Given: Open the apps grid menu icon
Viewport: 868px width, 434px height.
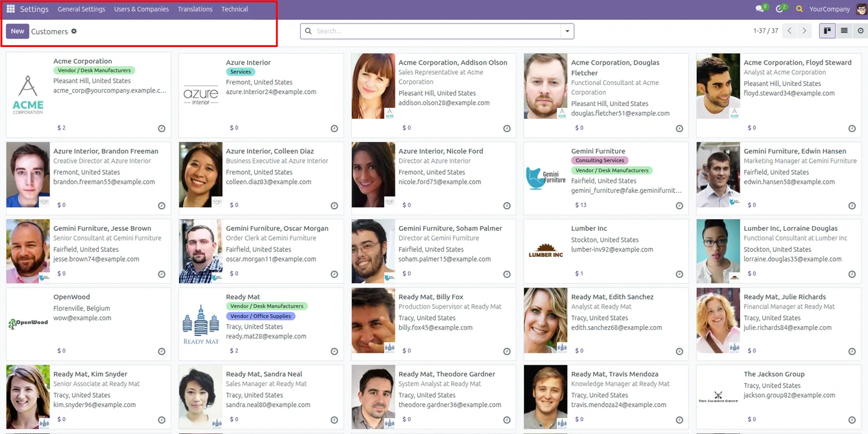Looking at the screenshot, I should 11,9.
